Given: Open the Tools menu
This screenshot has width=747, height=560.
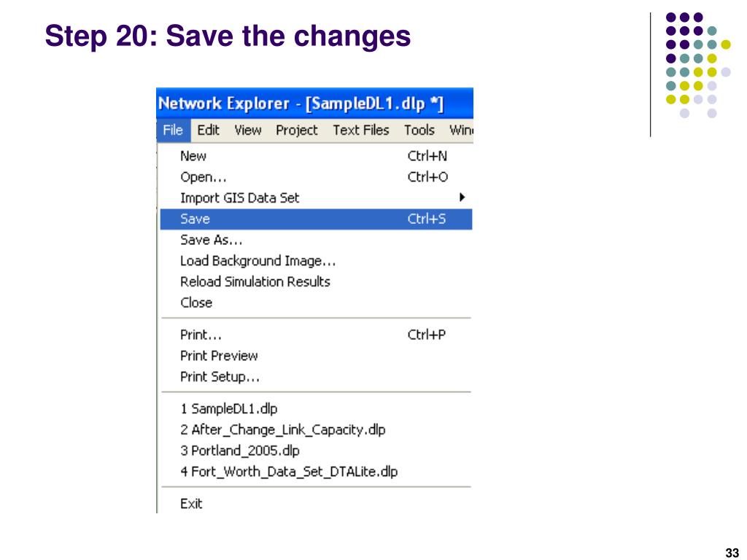Looking at the screenshot, I should tap(419, 130).
